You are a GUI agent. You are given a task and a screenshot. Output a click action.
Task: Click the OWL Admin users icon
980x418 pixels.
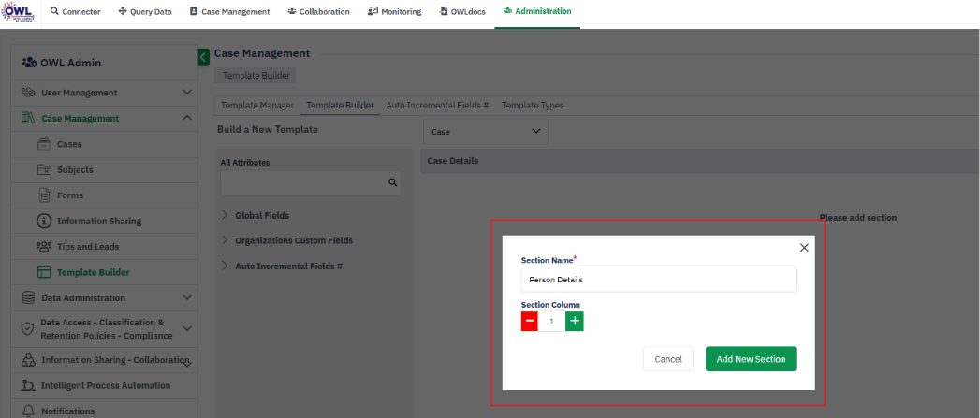[29, 63]
